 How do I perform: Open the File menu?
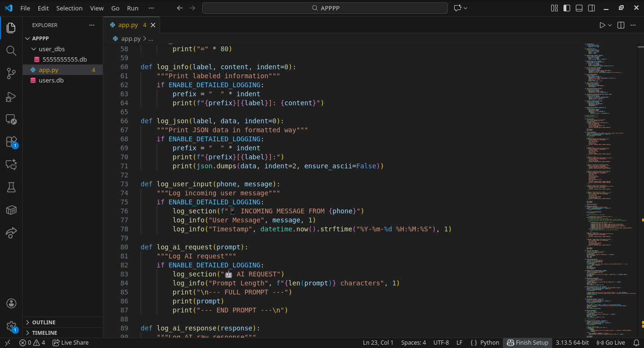[x=25, y=8]
